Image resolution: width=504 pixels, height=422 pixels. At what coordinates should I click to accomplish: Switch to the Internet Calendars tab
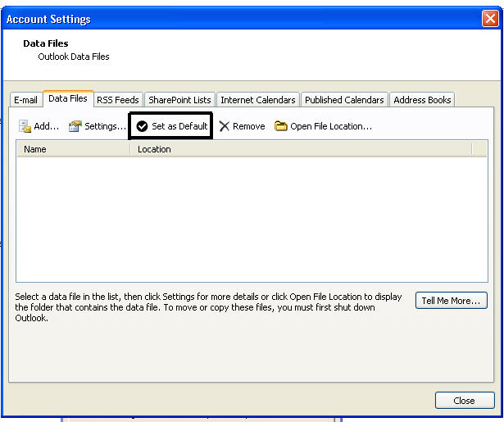(x=257, y=100)
